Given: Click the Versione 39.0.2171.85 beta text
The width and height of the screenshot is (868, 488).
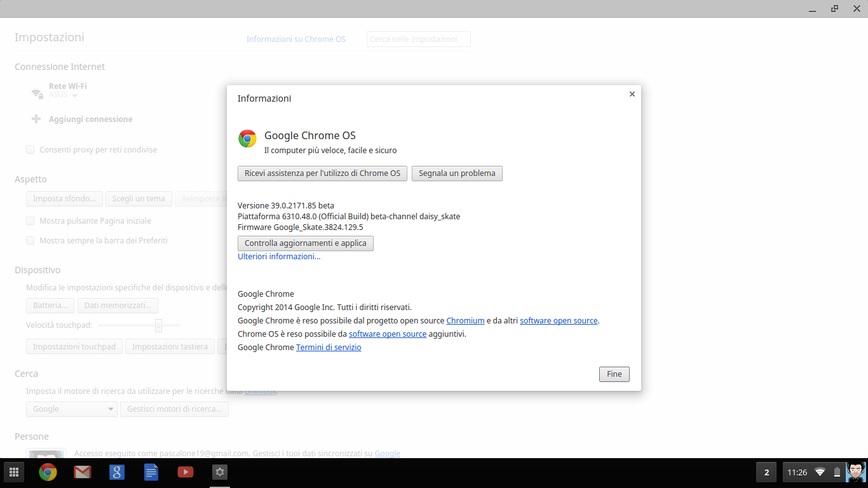Looking at the screenshot, I should click(x=286, y=206).
